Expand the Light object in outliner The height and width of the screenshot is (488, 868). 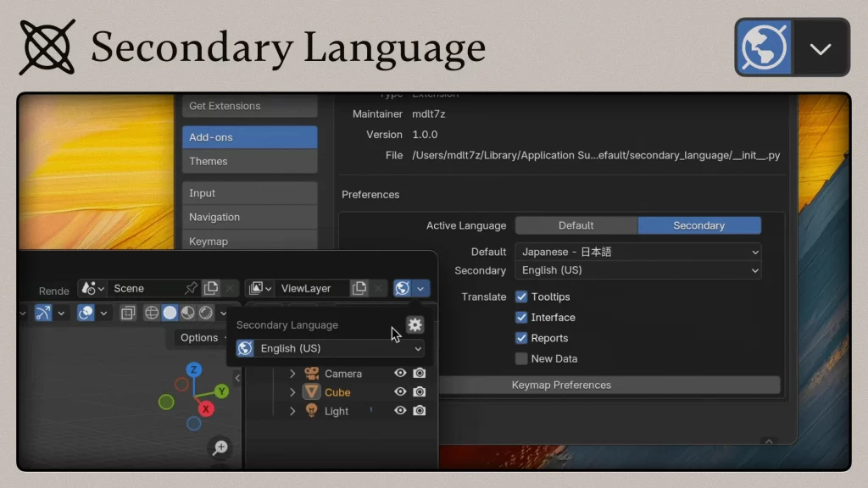292,411
